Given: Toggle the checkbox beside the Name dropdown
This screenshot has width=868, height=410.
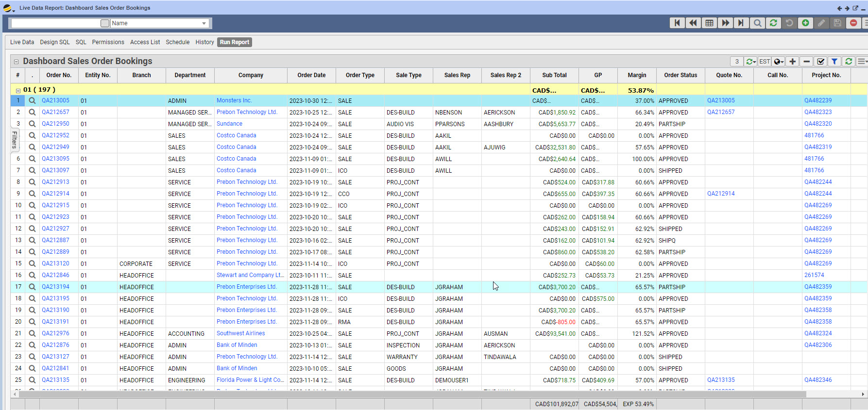Looking at the screenshot, I should (105, 23).
